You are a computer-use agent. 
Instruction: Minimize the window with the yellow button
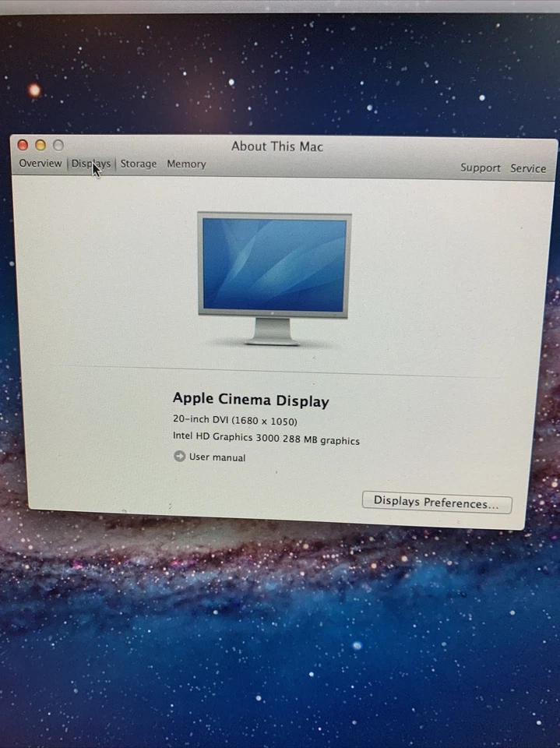41,145
